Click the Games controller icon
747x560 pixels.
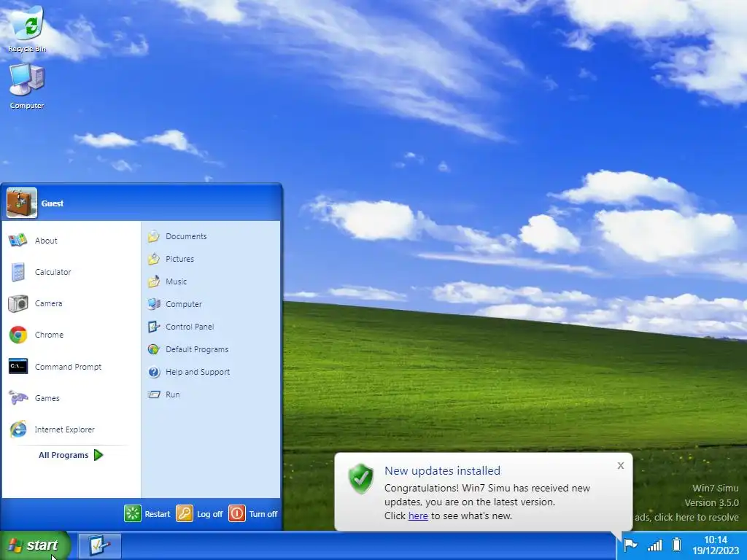pyautogui.click(x=18, y=397)
